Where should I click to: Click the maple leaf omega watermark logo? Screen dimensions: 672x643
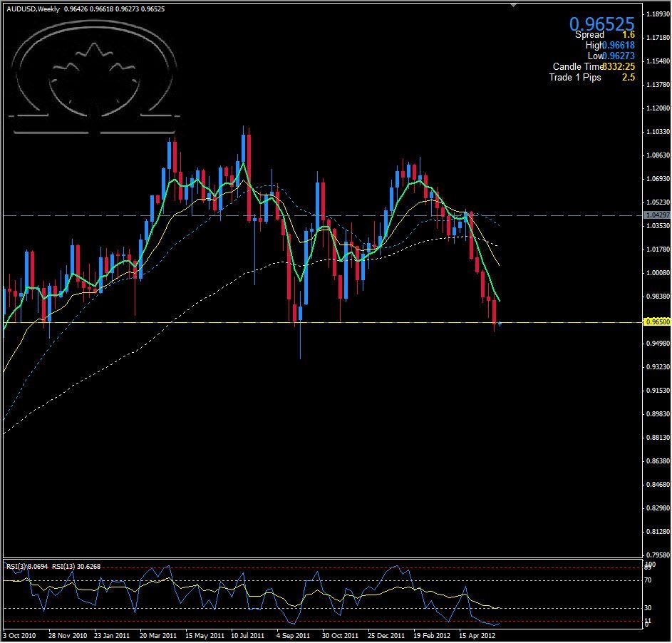[95, 78]
